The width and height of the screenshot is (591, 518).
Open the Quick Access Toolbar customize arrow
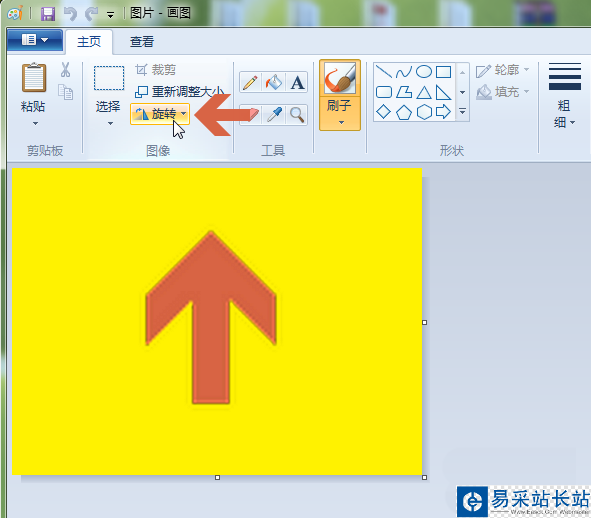(110, 15)
